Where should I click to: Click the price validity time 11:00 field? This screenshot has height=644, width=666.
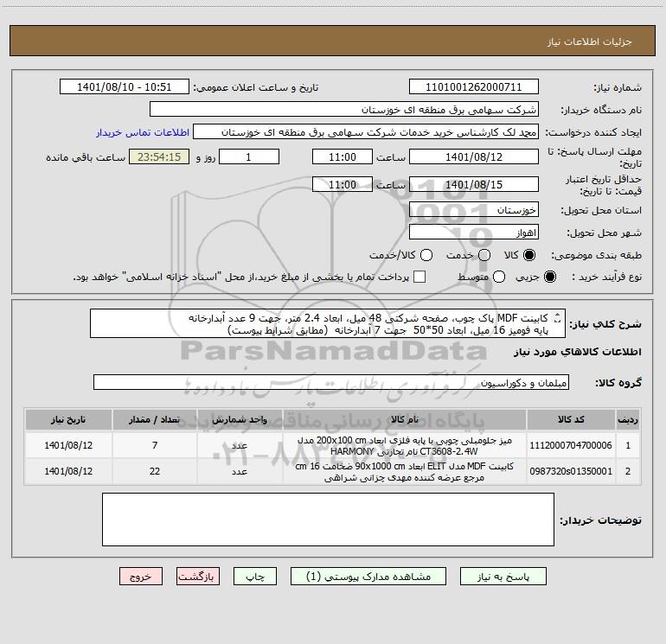tap(343, 184)
